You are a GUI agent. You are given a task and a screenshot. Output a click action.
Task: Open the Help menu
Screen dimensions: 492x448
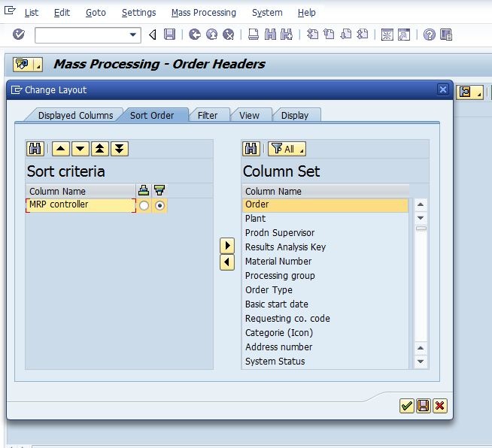(306, 13)
